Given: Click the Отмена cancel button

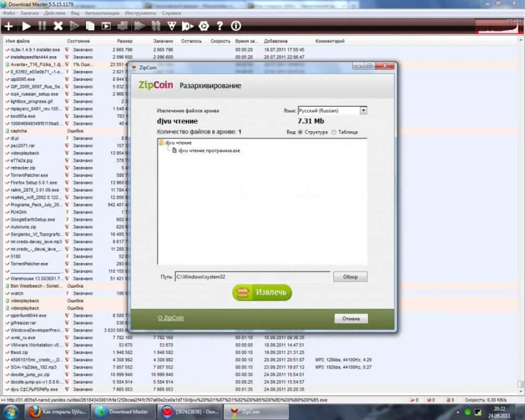Looking at the screenshot, I should 351,319.
